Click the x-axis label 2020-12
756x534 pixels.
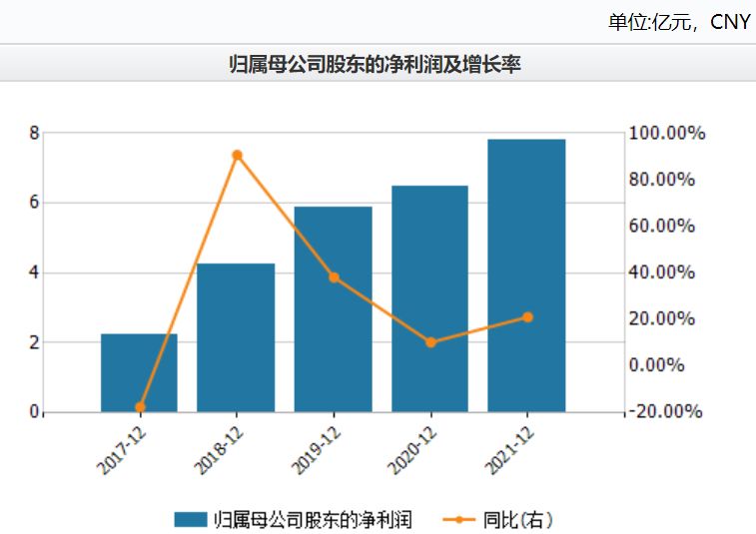click(412, 451)
